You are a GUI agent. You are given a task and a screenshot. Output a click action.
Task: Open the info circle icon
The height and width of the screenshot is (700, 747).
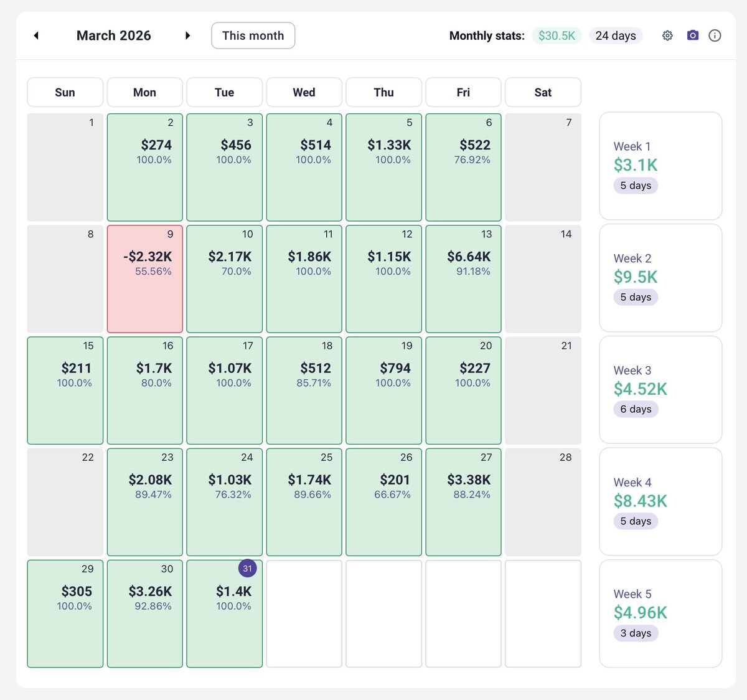(715, 35)
